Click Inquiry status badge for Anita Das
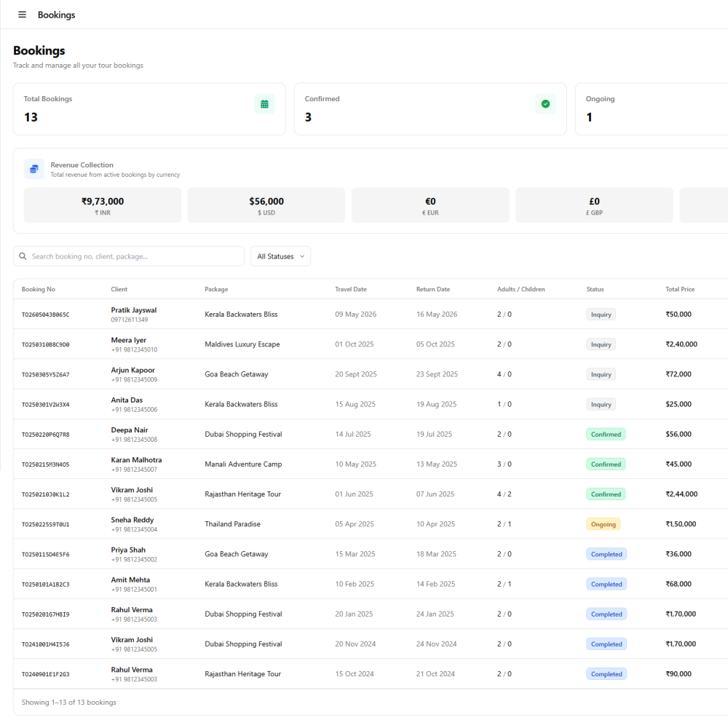Image resolution: width=728 pixels, height=728 pixels. point(601,404)
